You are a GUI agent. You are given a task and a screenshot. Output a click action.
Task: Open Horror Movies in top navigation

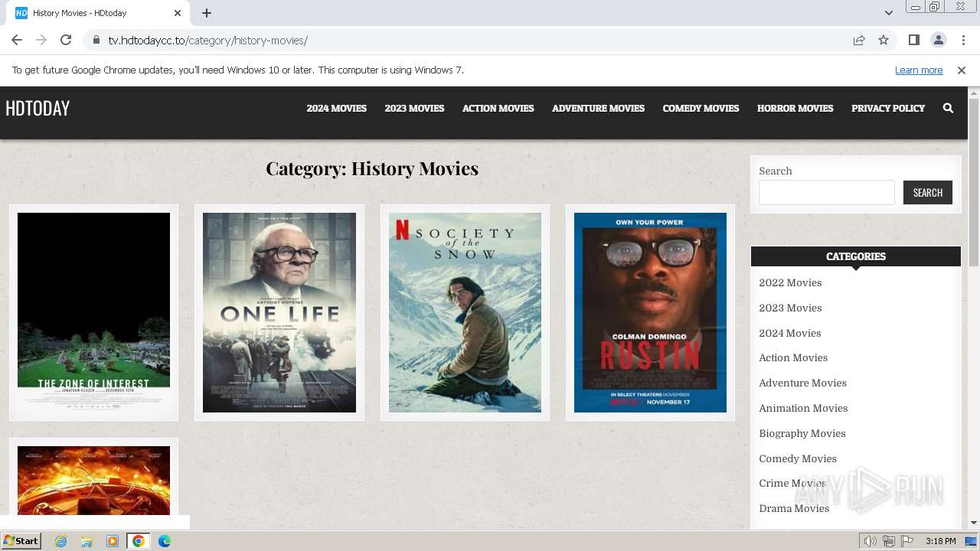click(x=795, y=108)
